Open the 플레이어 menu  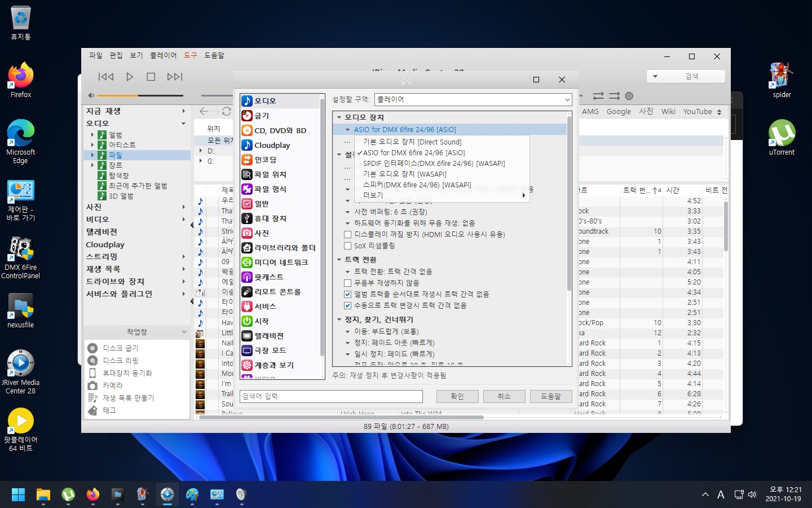click(164, 55)
